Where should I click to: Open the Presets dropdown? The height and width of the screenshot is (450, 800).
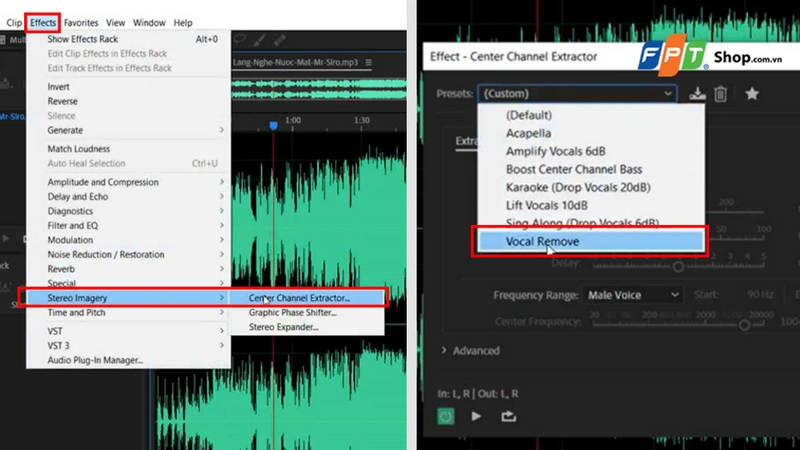577,93
